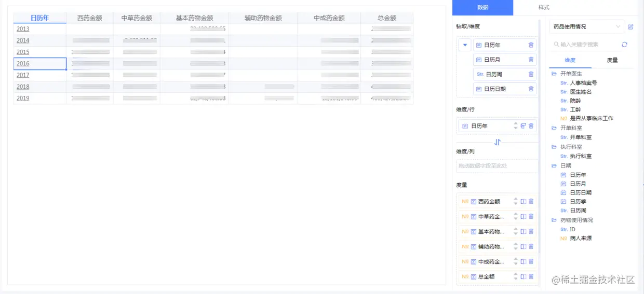This screenshot has width=644, height=294.
Task: Click the 辅助药物金额 column header
Action: pyautogui.click(x=263, y=18)
